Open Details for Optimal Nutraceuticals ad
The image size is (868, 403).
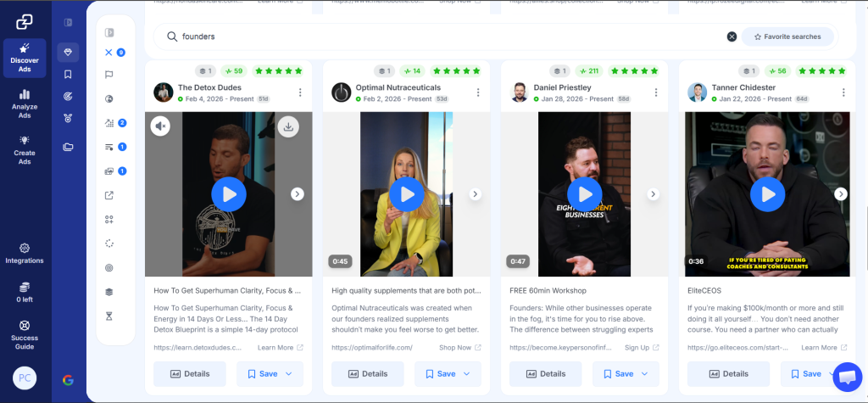(x=368, y=374)
